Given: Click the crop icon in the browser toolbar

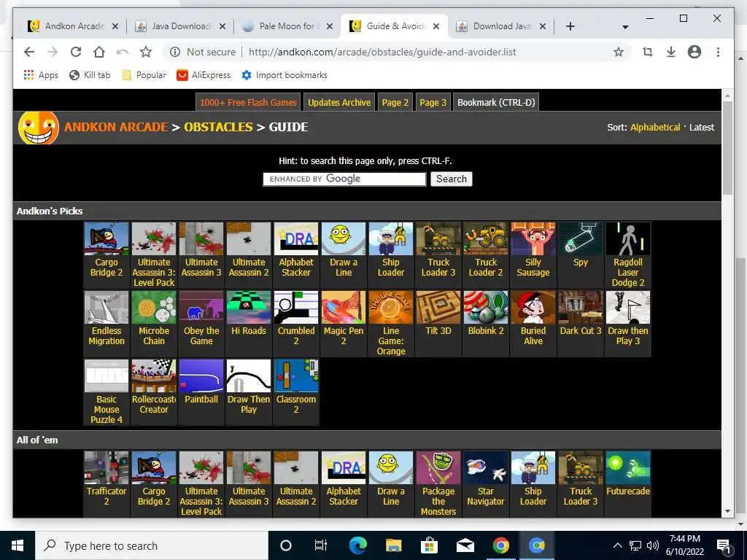Looking at the screenshot, I should point(648,52).
